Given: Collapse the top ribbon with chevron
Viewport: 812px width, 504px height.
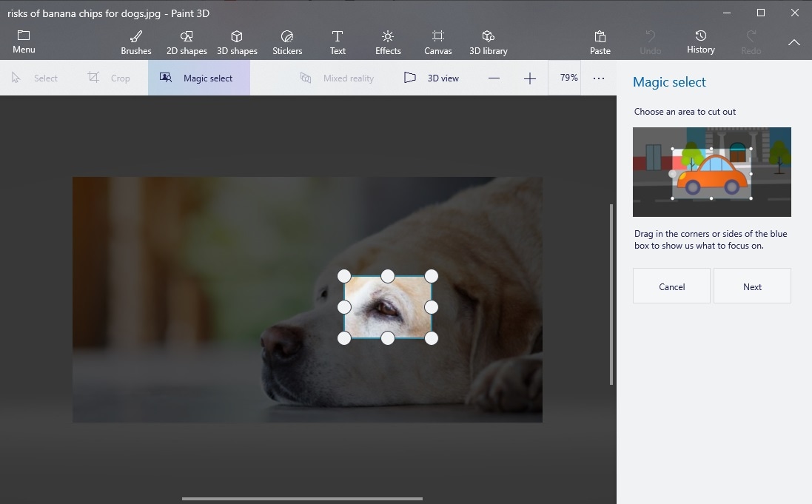Looking at the screenshot, I should [794, 42].
